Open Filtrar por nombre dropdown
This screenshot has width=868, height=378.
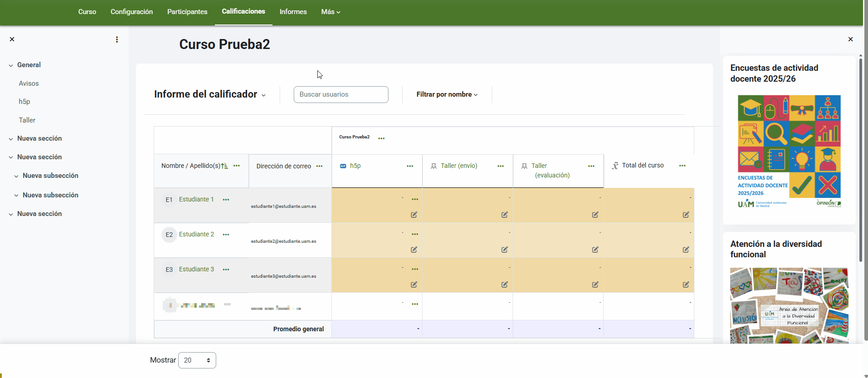pyautogui.click(x=447, y=94)
